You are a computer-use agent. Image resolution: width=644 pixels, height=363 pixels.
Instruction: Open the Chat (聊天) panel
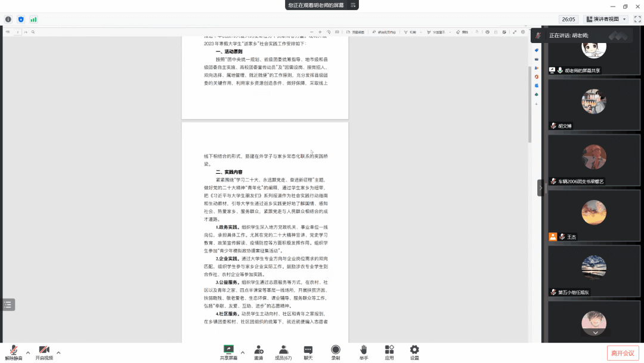click(308, 352)
